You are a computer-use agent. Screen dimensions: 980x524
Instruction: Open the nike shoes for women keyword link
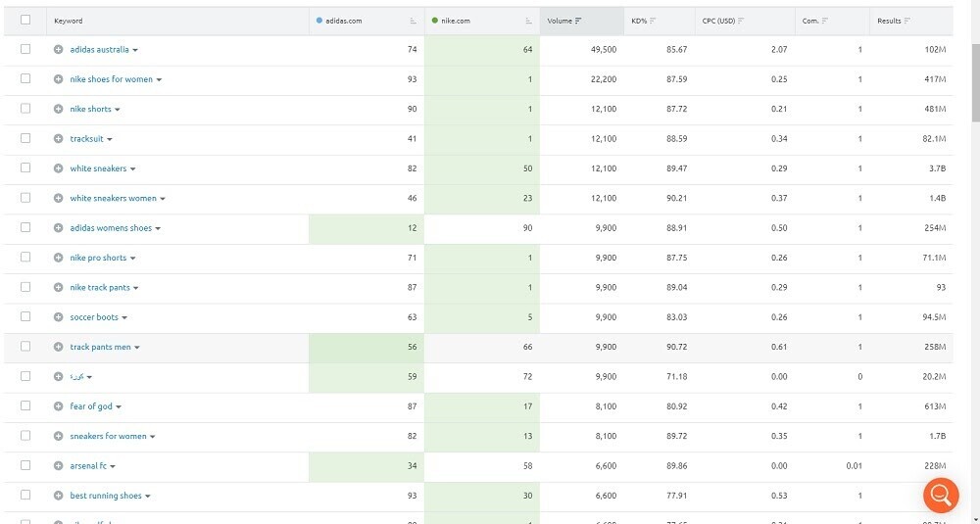pyautogui.click(x=112, y=79)
